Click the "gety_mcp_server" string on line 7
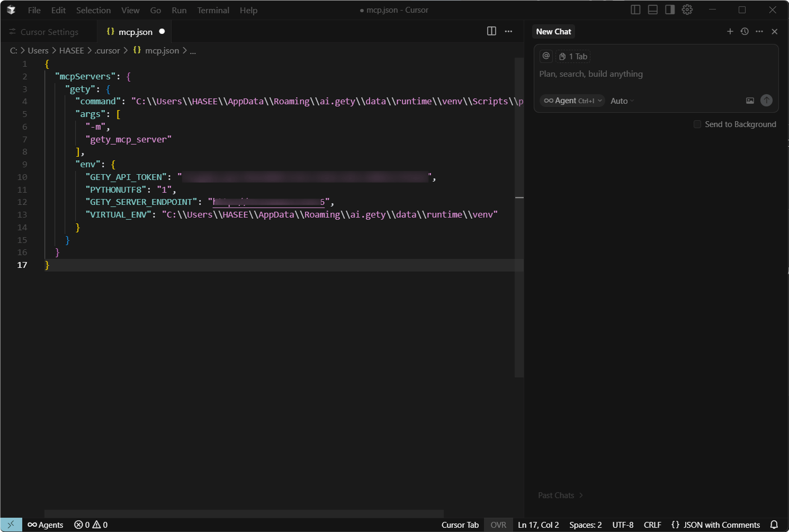The height and width of the screenshot is (532, 789). pos(129,139)
